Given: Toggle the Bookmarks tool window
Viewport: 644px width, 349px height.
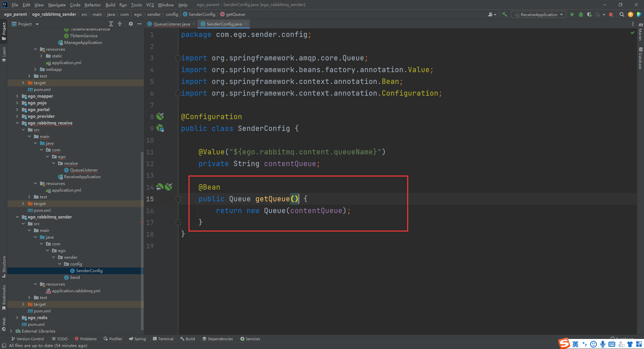Looking at the screenshot, I should pos(4,297).
